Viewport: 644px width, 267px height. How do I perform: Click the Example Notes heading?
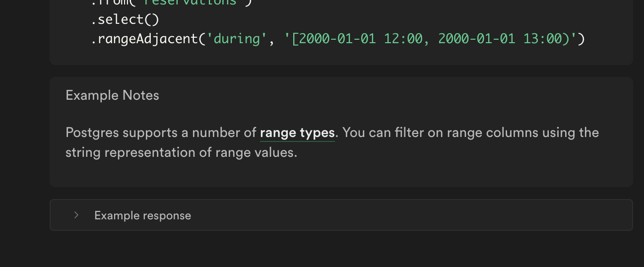[112, 95]
